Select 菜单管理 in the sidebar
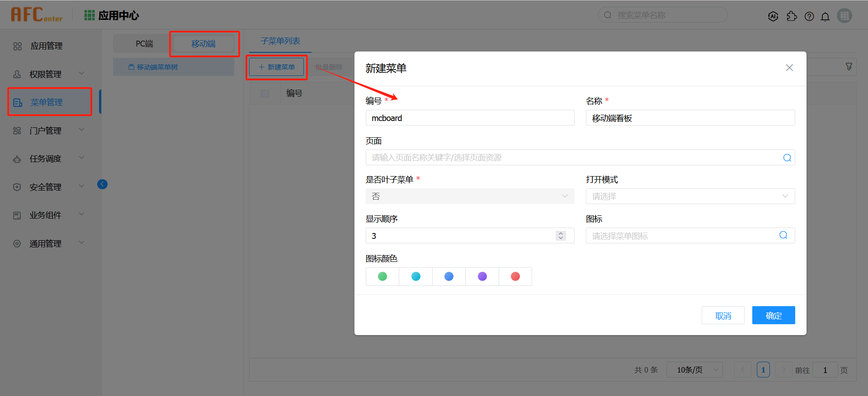 pos(47,102)
